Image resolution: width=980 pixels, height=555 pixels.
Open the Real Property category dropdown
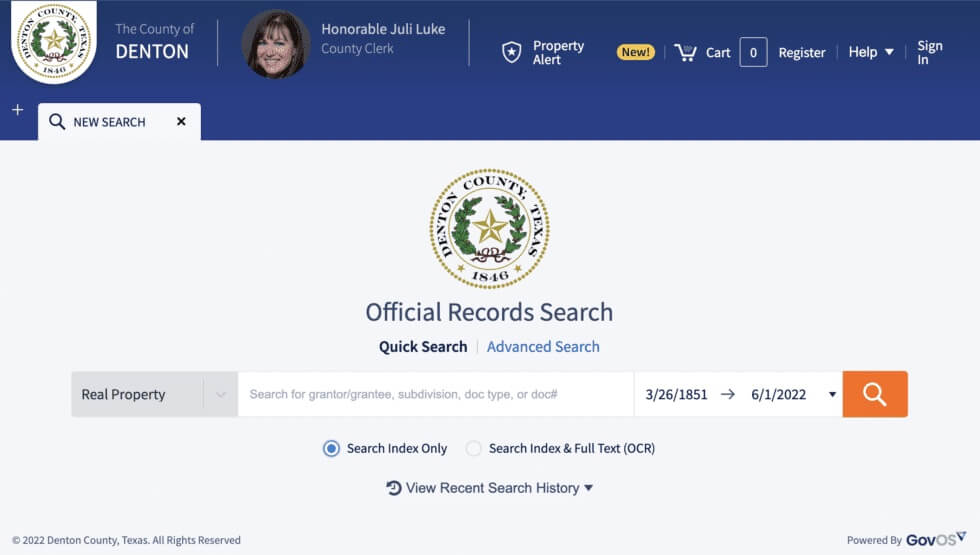point(154,394)
